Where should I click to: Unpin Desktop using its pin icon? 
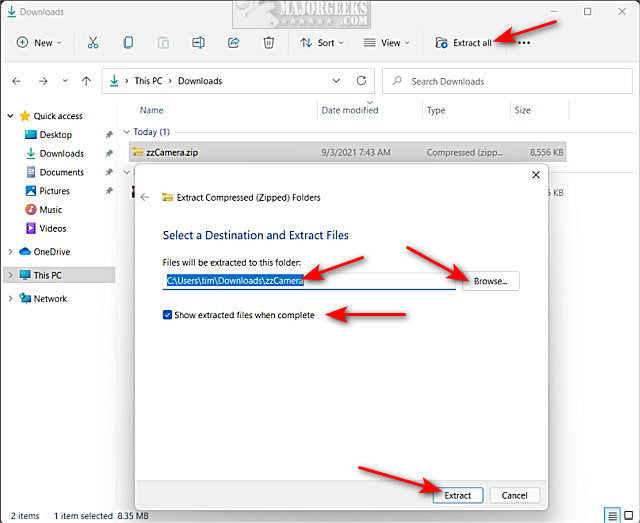click(x=109, y=135)
